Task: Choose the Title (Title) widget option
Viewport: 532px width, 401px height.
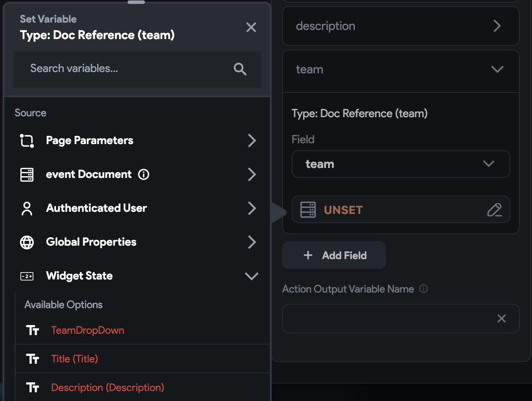Action: click(75, 359)
